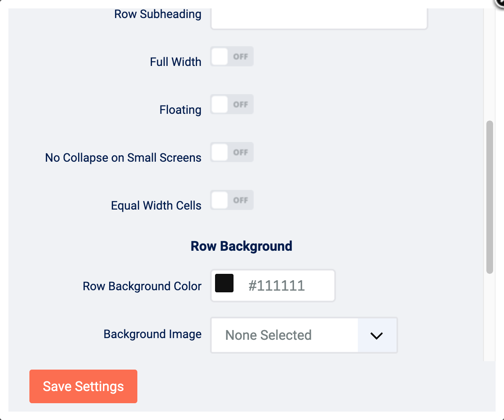Switch on Equal Width Cells
The height and width of the screenshot is (420, 504).
pos(232,200)
